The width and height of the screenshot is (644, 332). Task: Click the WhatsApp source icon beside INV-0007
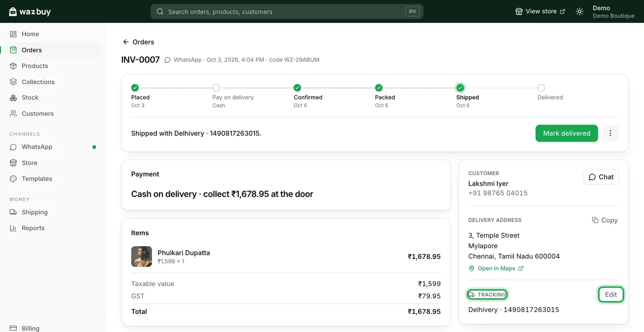167,60
